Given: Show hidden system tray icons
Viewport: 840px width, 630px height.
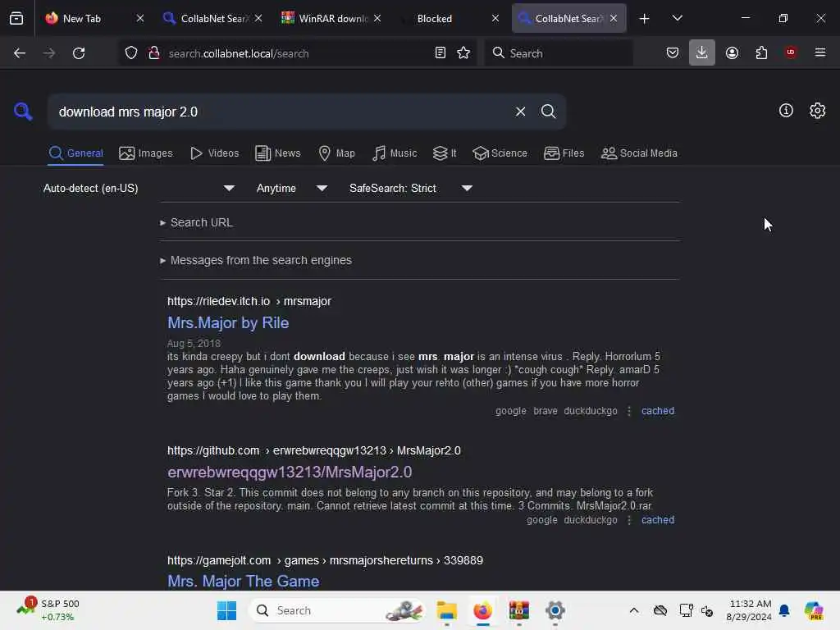Looking at the screenshot, I should [634, 610].
